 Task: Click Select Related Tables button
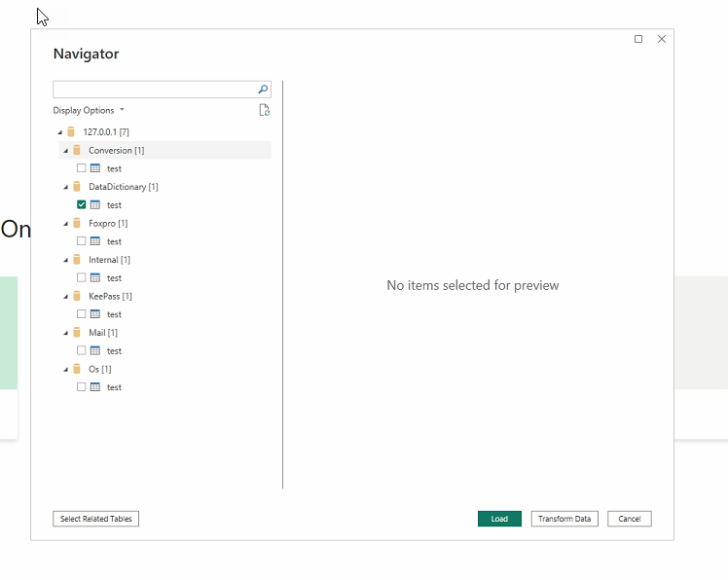click(x=96, y=519)
